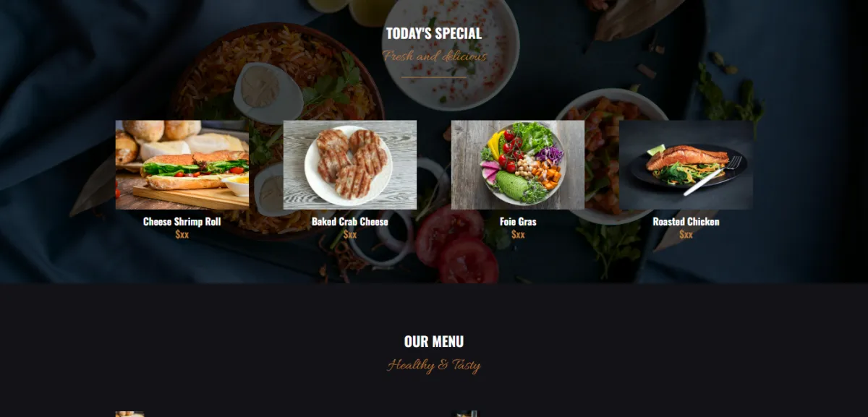Select the price beneath Roasted Chicken
The width and height of the screenshot is (868, 417).
(x=686, y=234)
